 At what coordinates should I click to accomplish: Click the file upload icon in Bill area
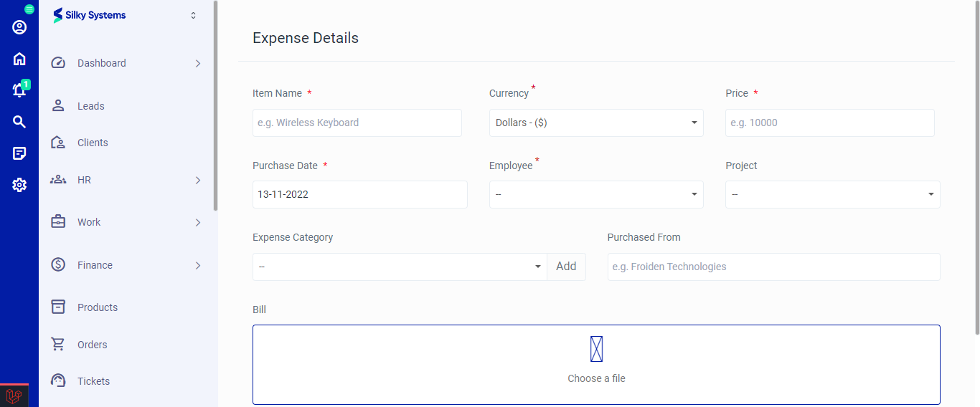[x=596, y=349]
